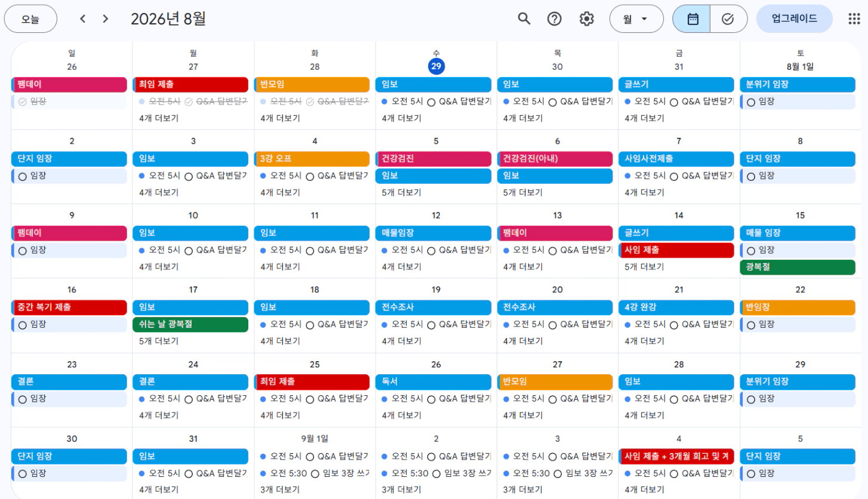Screen dimensions: 868x499
Task: Show 4개 더보기 on July 28
Action: tap(281, 118)
